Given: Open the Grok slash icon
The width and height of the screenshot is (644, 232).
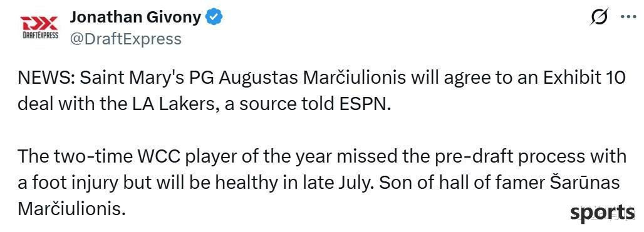Looking at the screenshot, I should tap(599, 17).
